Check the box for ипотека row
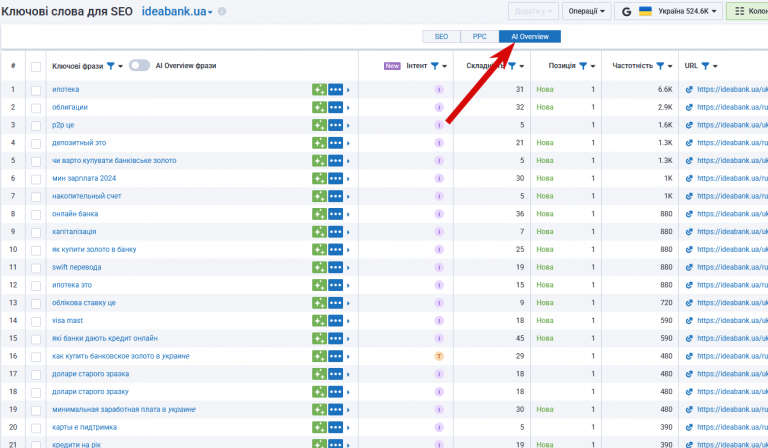768x448 pixels. pos(36,91)
